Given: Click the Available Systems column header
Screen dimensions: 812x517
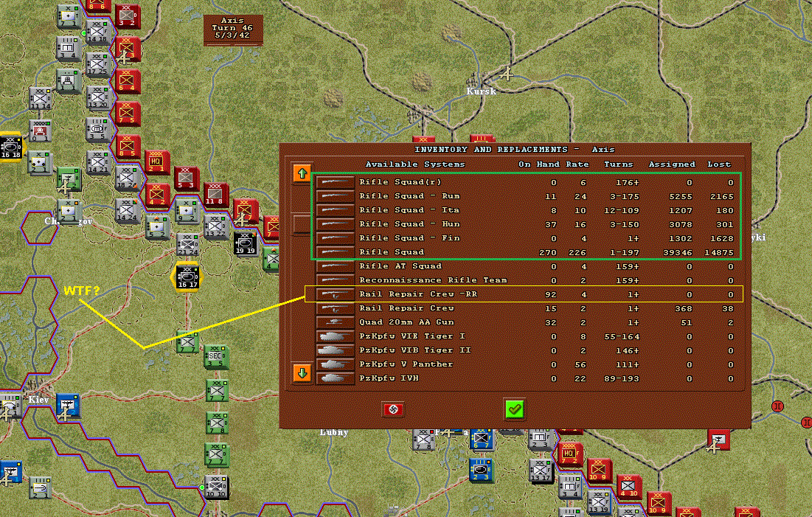Looking at the screenshot, I should (415, 164).
